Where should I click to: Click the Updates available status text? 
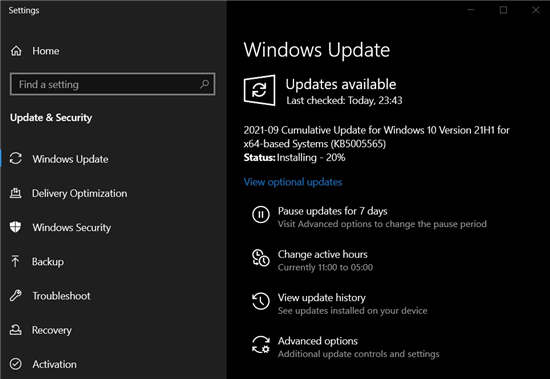coord(341,84)
